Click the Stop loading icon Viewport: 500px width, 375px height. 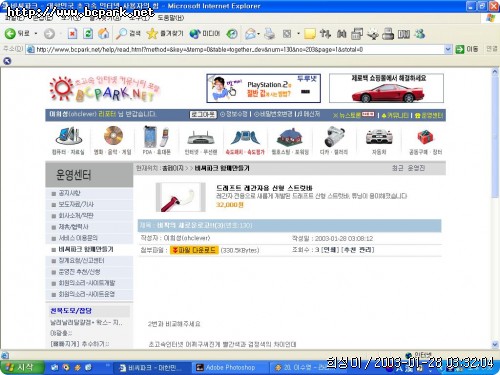click(x=72, y=34)
